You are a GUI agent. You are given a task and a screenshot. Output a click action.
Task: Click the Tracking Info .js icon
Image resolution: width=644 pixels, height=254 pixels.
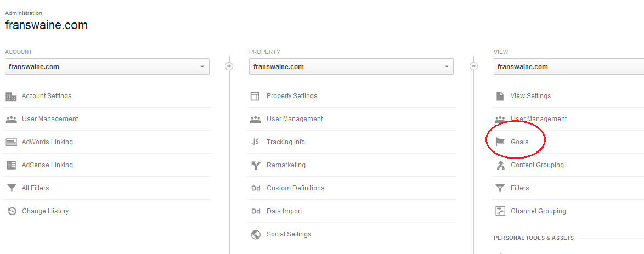pyautogui.click(x=255, y=142)
